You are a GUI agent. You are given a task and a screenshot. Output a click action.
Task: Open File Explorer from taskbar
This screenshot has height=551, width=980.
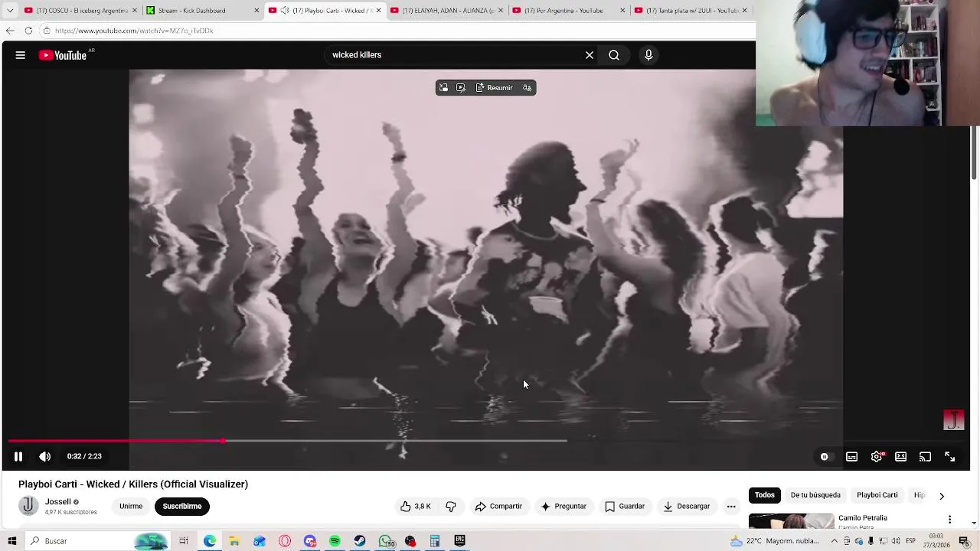click(234, 541)
